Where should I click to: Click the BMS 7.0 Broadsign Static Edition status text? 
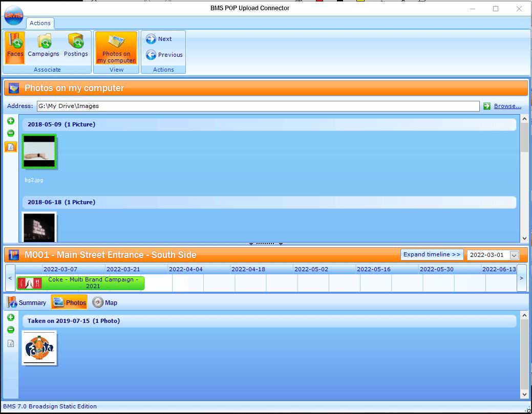[50, 406]
